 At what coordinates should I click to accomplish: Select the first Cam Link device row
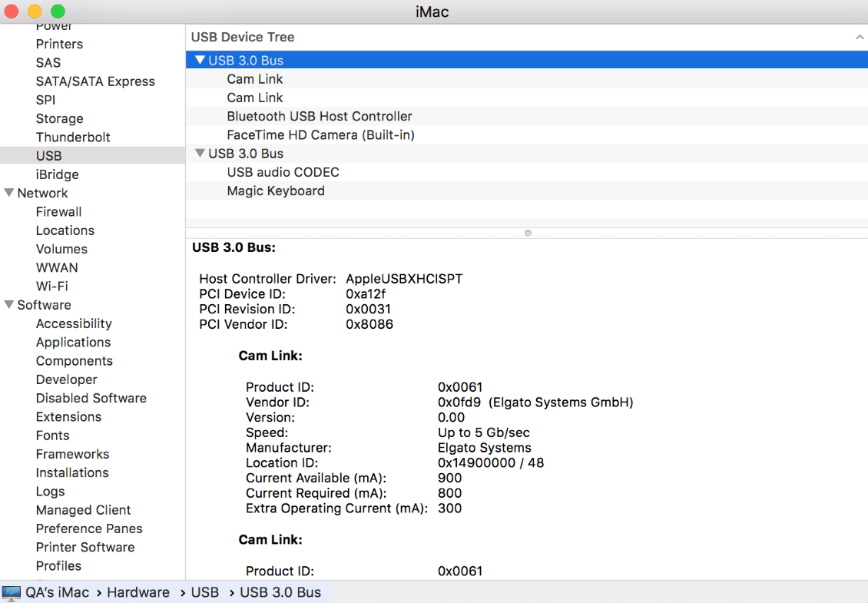tap(526, 78)
